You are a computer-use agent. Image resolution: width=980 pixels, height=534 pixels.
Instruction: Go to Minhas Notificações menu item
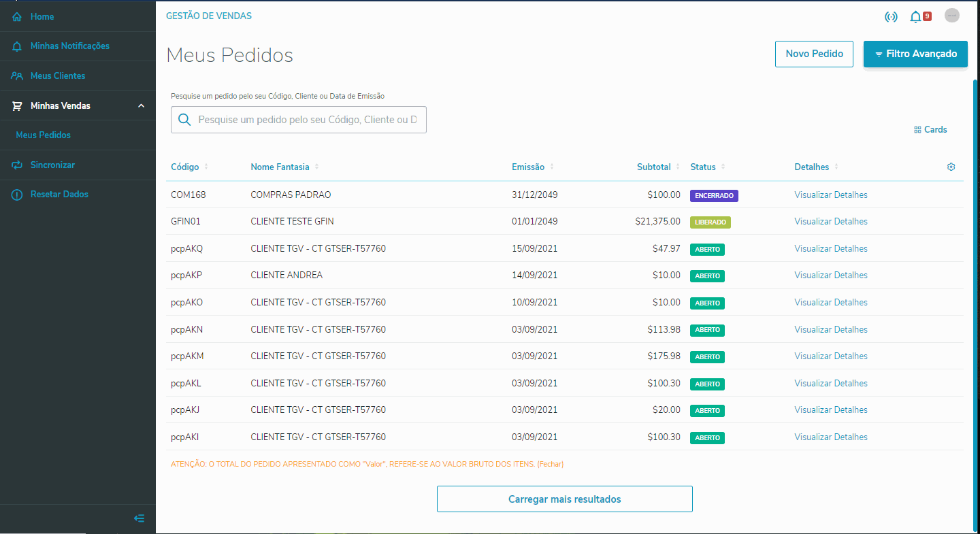click(69, 46)
